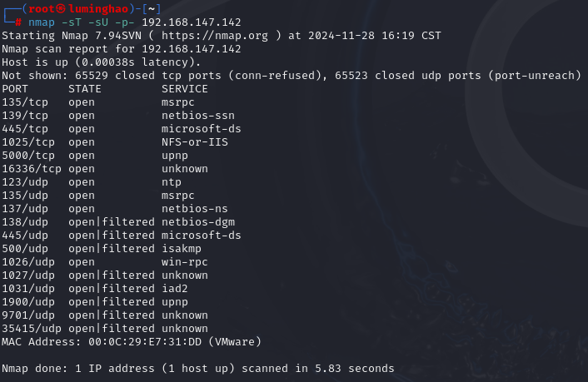The image size is (588, 382).
Task: Click the 35415/udp port entry
Action: coord(32,329)
